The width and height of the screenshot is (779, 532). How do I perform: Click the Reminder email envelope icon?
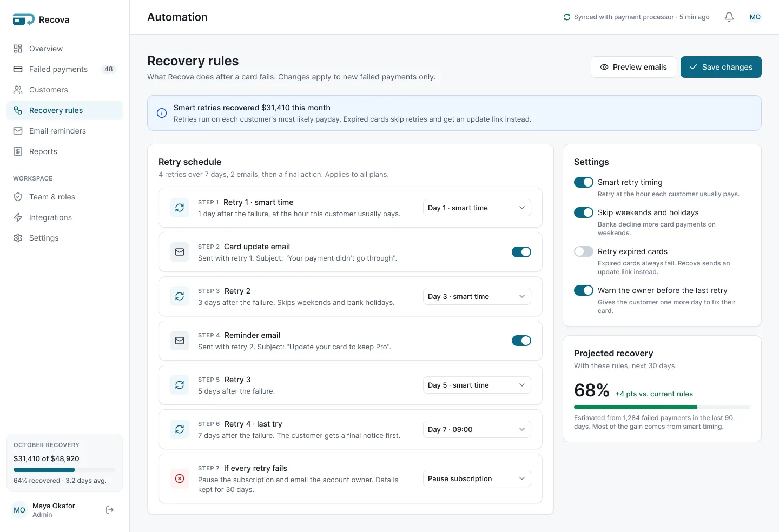[x=180, y=341]
